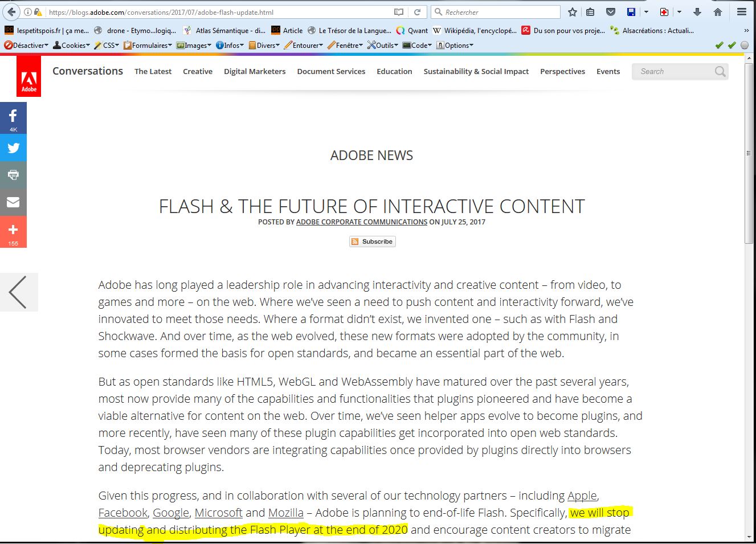Viewport: 756px width, 544px height.
Task: Subscribe to the RSS feed
Action: tap(373, 242)
